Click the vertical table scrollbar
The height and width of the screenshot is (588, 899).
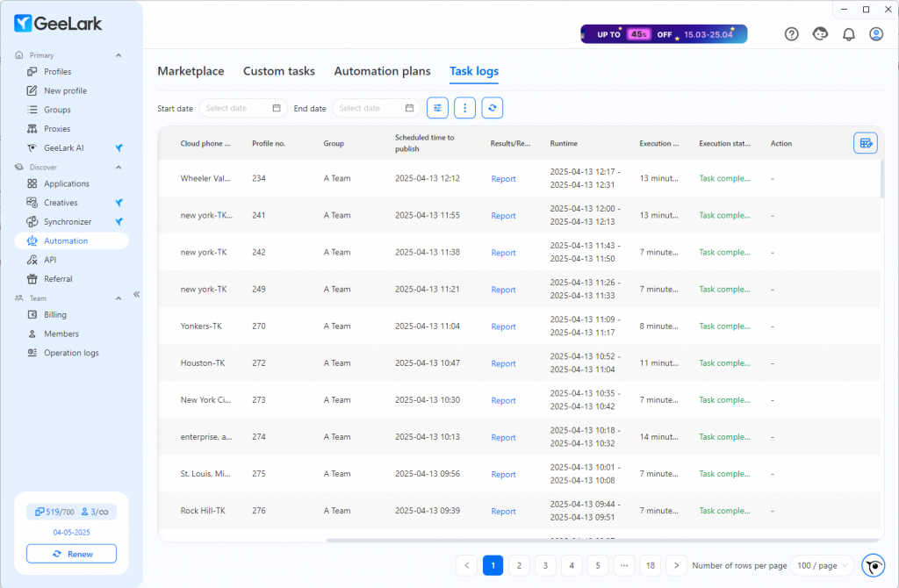[881, 179]
